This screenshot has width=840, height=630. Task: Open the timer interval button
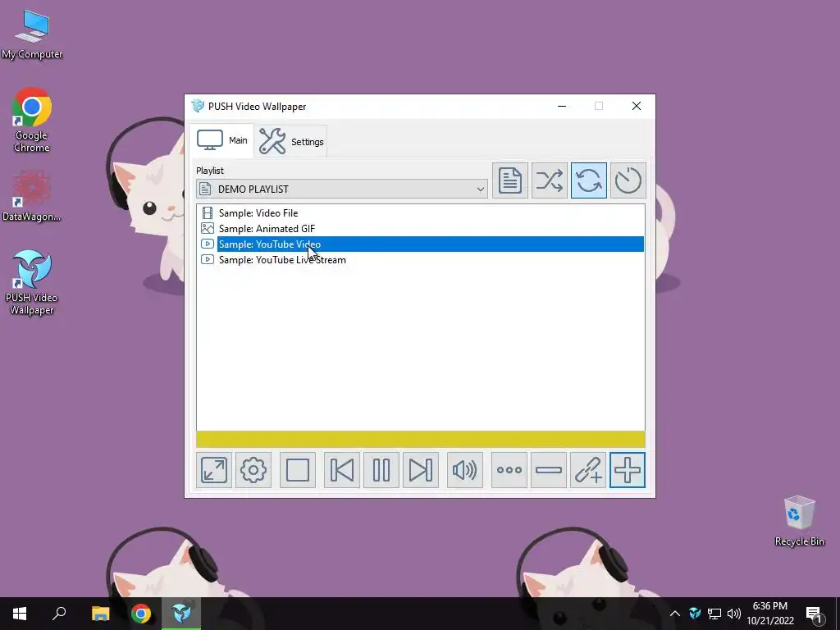[628, 180]
